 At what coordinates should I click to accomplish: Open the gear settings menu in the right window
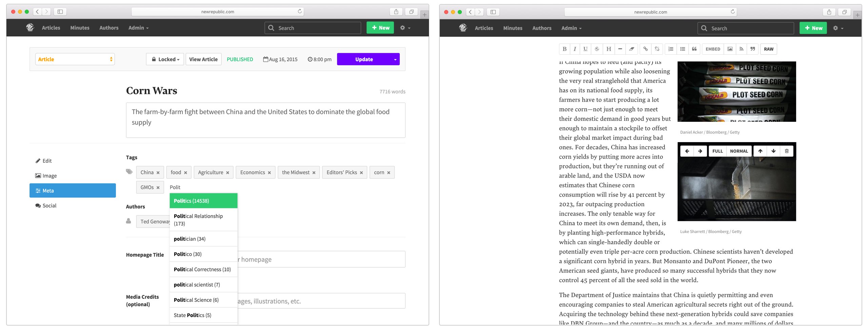[838, 28]
